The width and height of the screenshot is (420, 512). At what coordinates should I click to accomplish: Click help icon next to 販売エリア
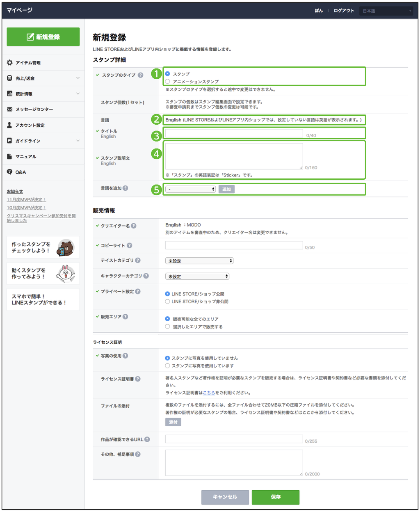point(126,316)
